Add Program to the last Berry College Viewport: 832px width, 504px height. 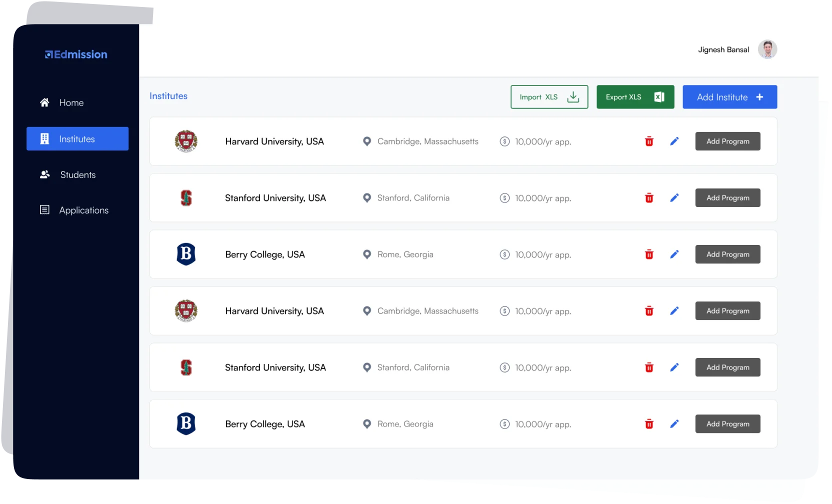coord(727,424)
